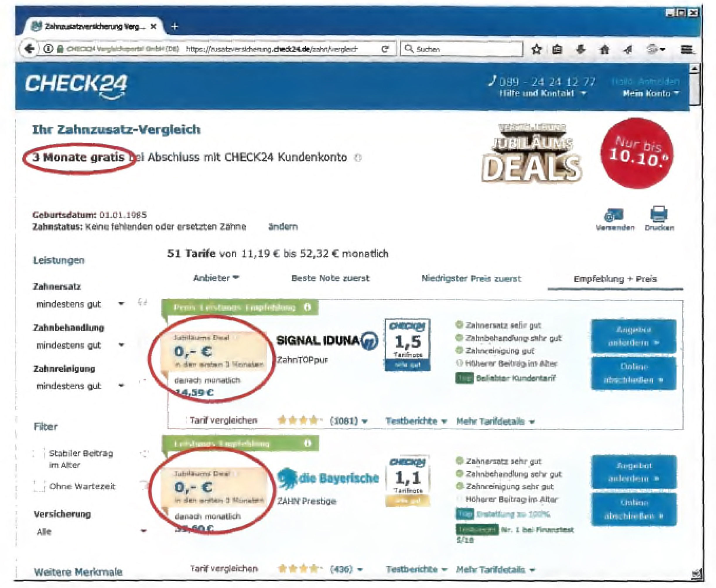Select the Empfehlung + Preis tab
The image size is (716, 588).
click(x=615, y=279)
